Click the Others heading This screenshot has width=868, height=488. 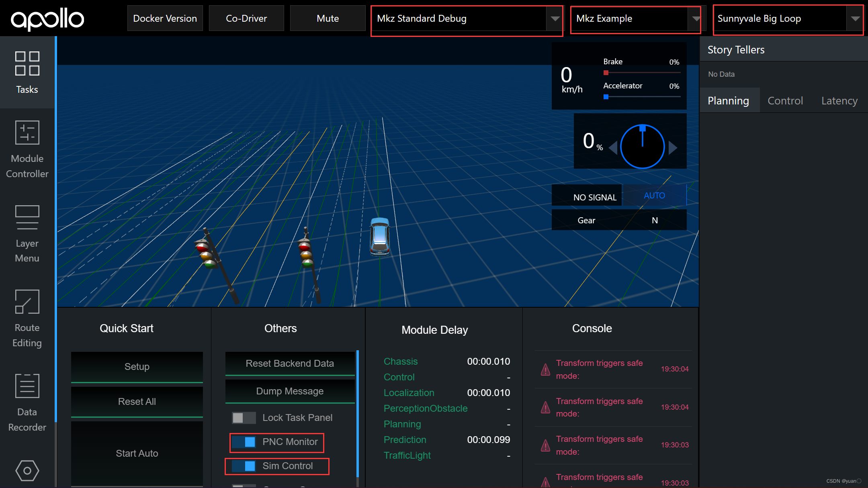280,329
